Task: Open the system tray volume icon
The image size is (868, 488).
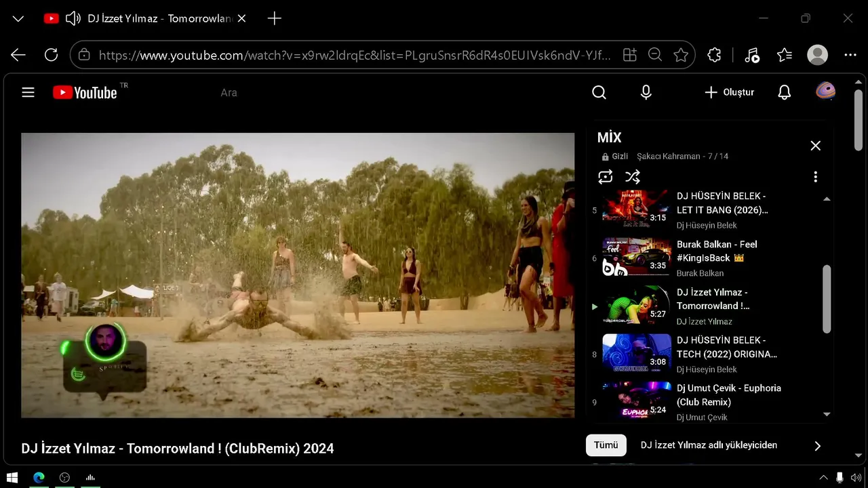Action: pyautogui.click(x=856, y=477)
